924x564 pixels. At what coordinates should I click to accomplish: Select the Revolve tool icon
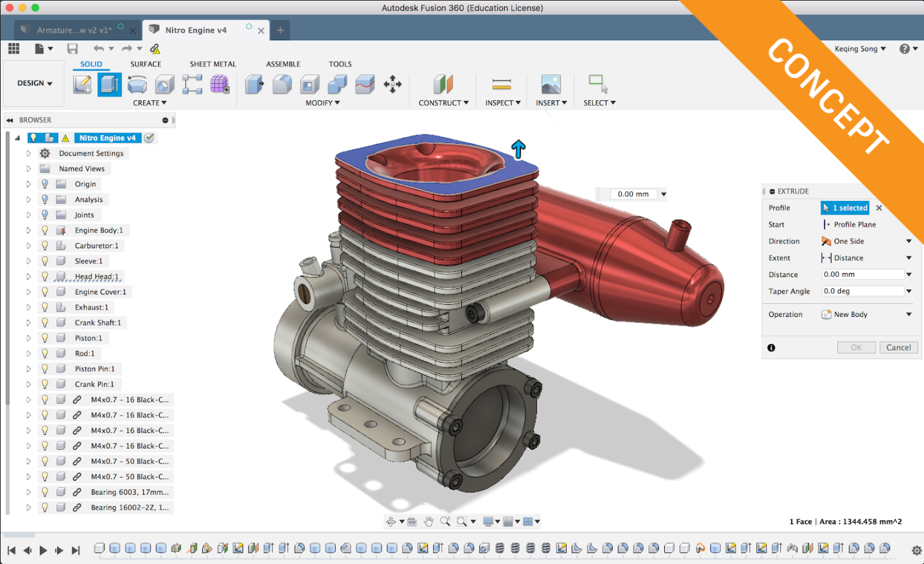click(x=137, y=84)
